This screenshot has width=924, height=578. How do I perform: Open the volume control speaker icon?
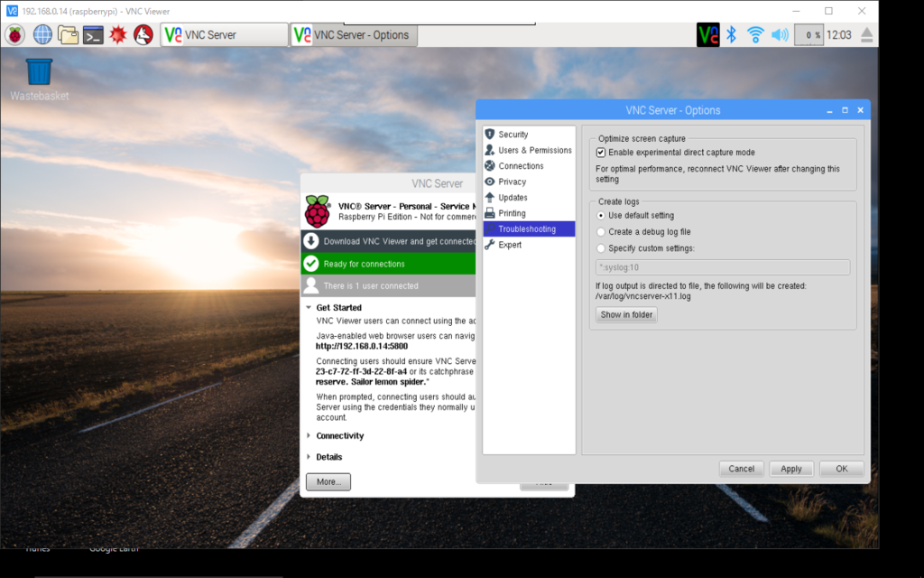[780, 35]
